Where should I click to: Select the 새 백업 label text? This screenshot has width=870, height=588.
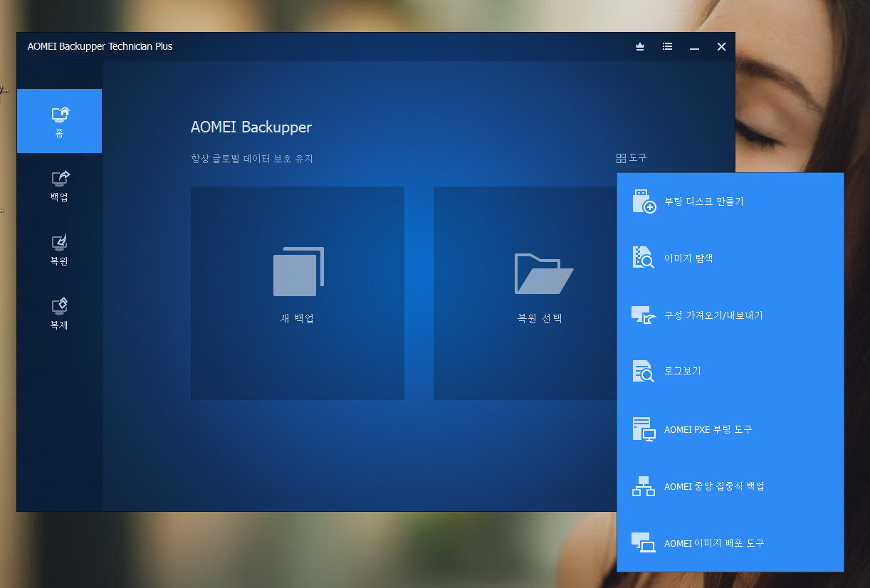click(x=298, y=318)
